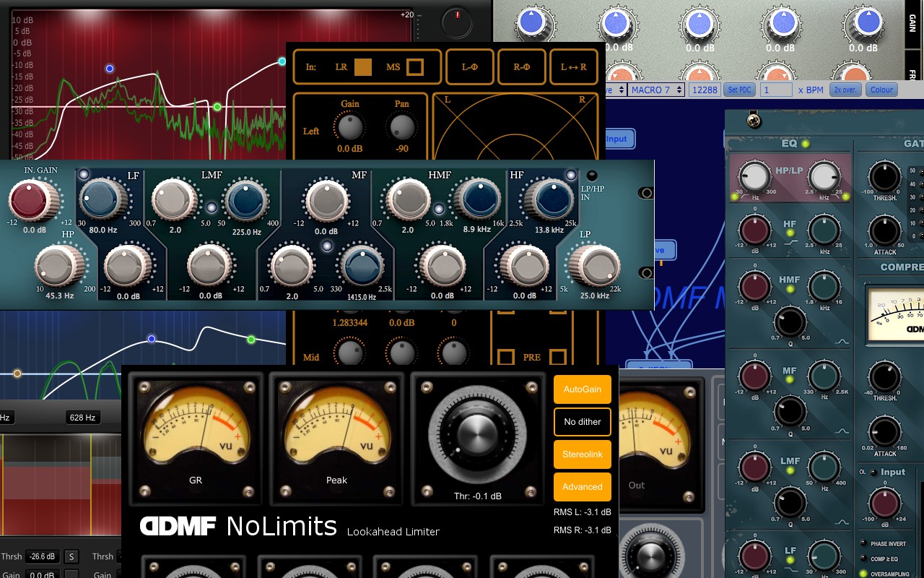The width and height of the screenshot is (924, 578).
Task: Click the No dither button
Action: pos(583,422)
